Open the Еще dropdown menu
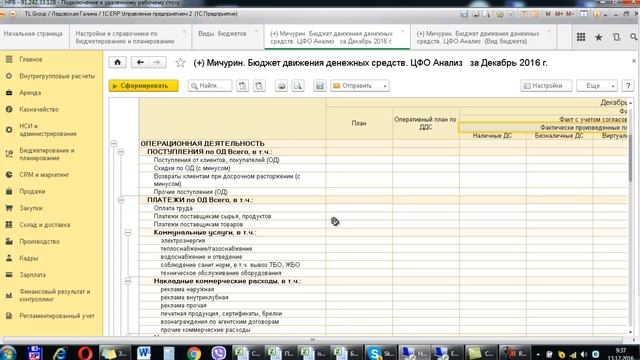 [x=597, y=86]
